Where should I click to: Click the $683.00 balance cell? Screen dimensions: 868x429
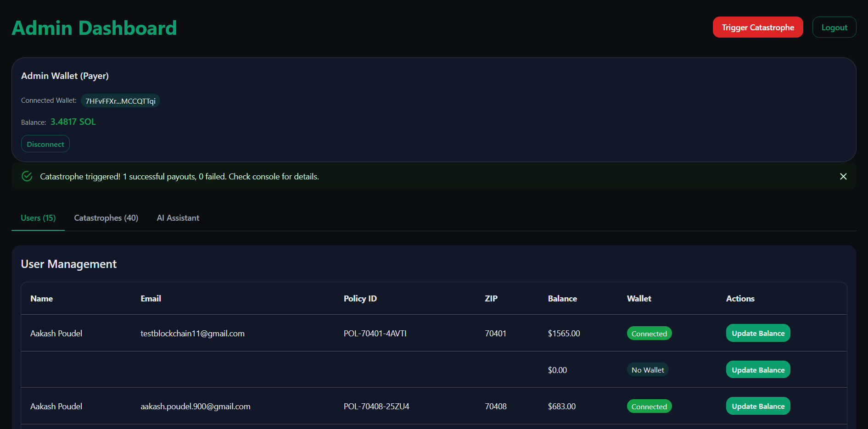click(561, 407)
